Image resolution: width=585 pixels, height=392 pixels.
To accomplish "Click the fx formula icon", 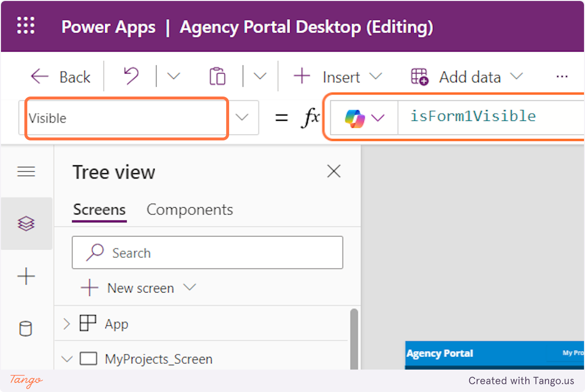I will click(311, 118).
